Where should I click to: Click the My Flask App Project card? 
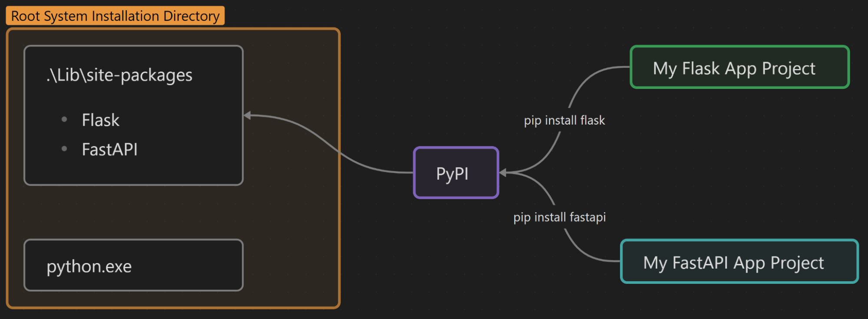click(739, 67)
